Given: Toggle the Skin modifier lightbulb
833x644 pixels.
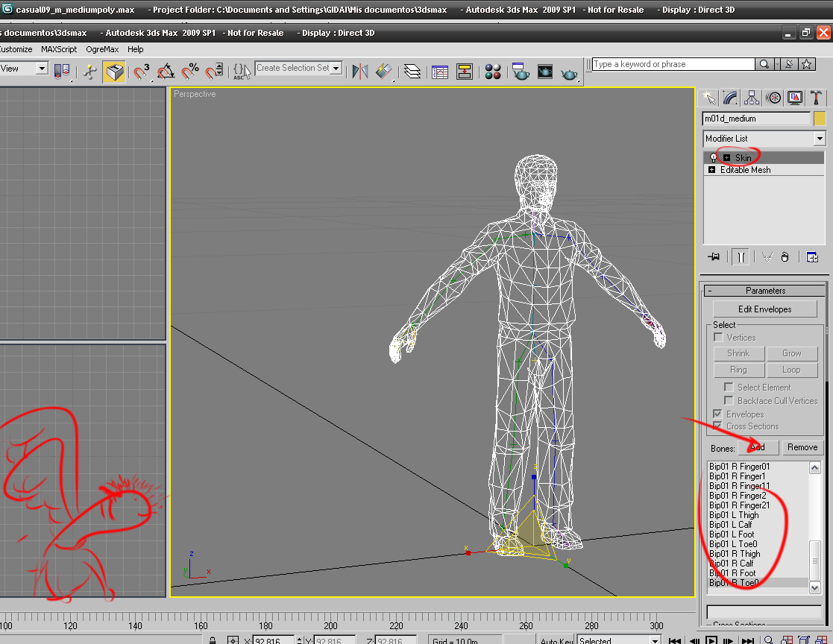Looking at the screenshot, I should (714, 158).
